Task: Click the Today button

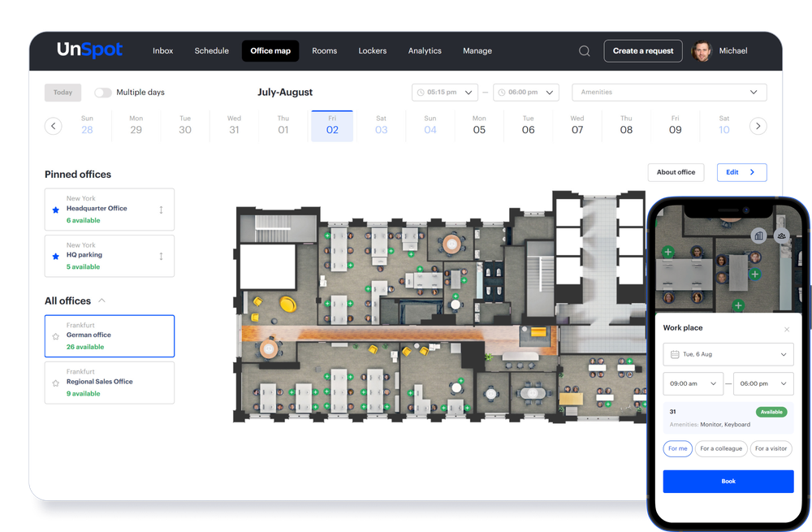Action: [63, 93]
